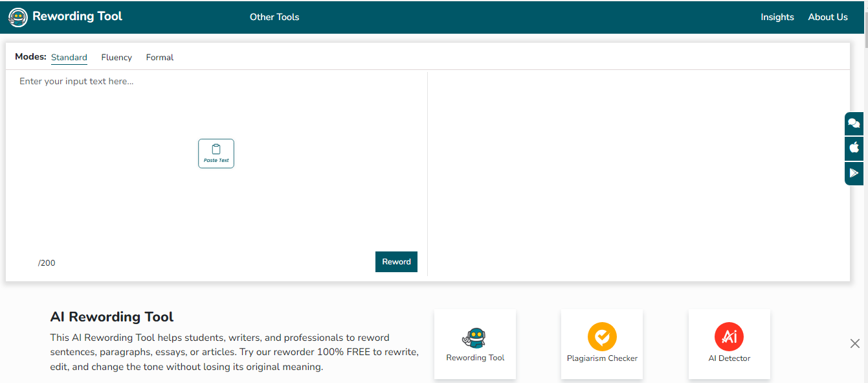The width and height of the screenshot is (868, 383).
Task: Select the Standard mode tab
Action: [x=69, y=58]
